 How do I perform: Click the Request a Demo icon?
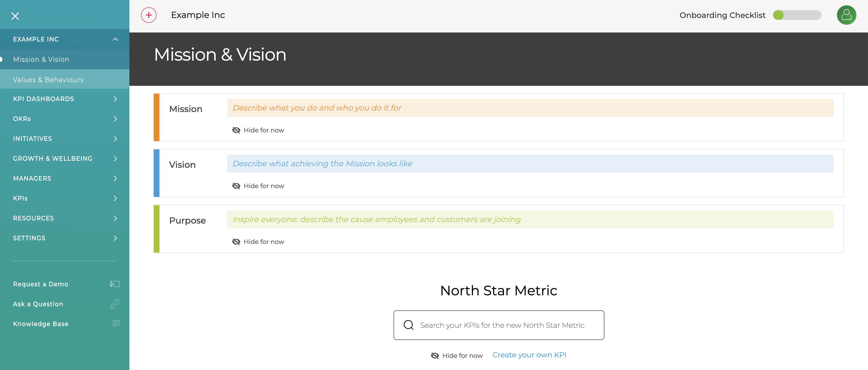(115, 284)
